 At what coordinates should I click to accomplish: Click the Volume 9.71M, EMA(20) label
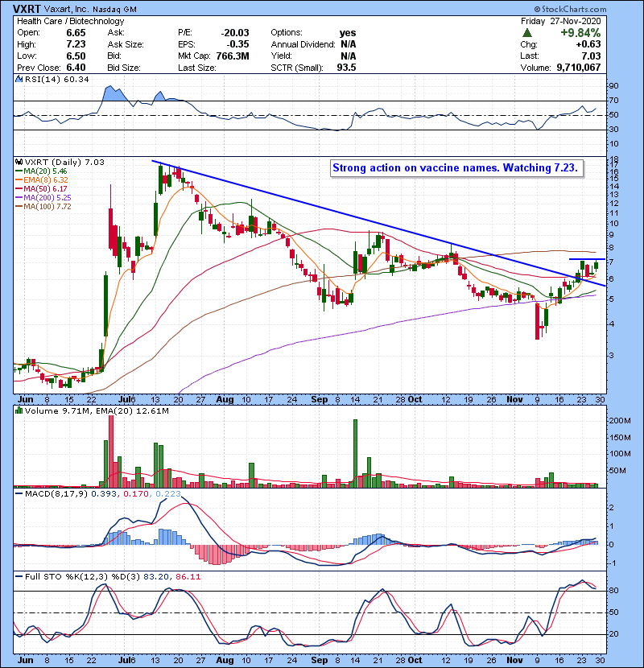97,411
